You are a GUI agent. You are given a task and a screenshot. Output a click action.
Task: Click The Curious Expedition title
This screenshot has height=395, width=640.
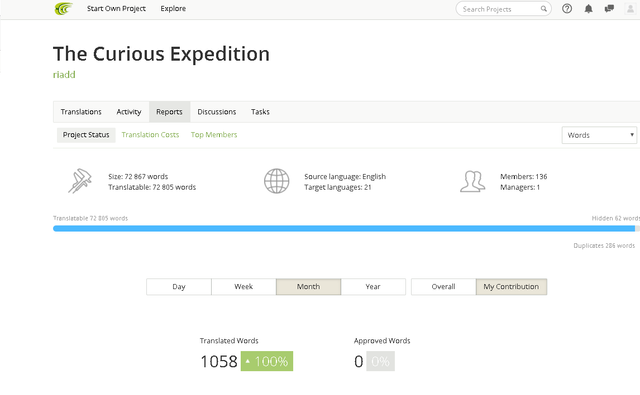pos(161,54)
